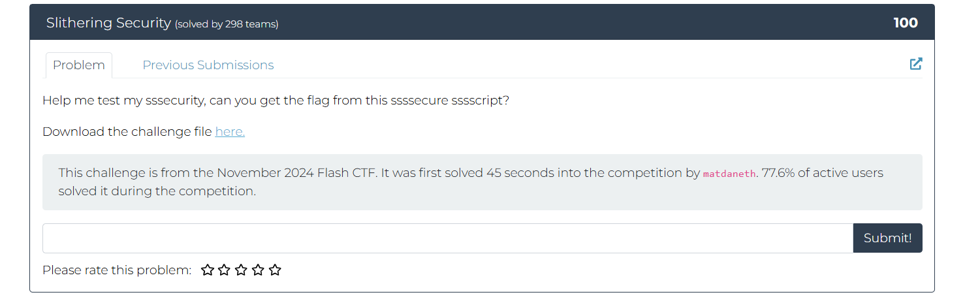Rate the problem two stars

point(225,270)
